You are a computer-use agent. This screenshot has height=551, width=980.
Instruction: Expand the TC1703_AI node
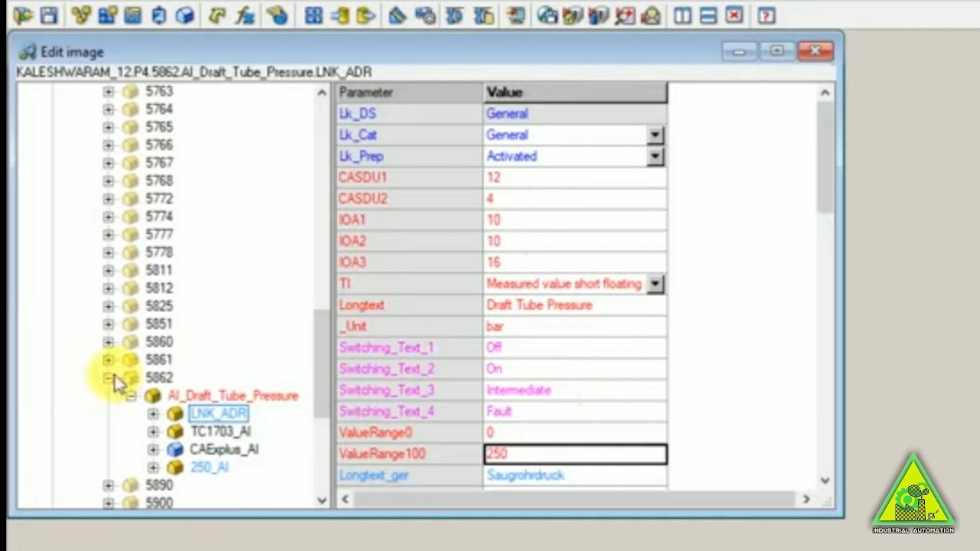[153, 432]
